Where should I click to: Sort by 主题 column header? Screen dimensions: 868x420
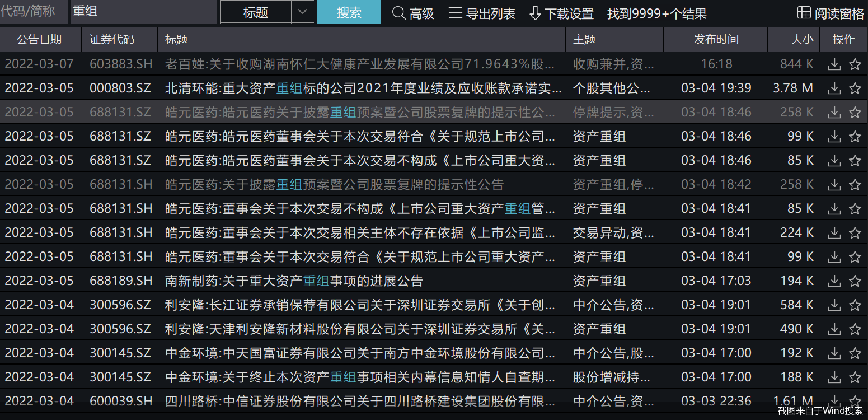coord(614,39)
